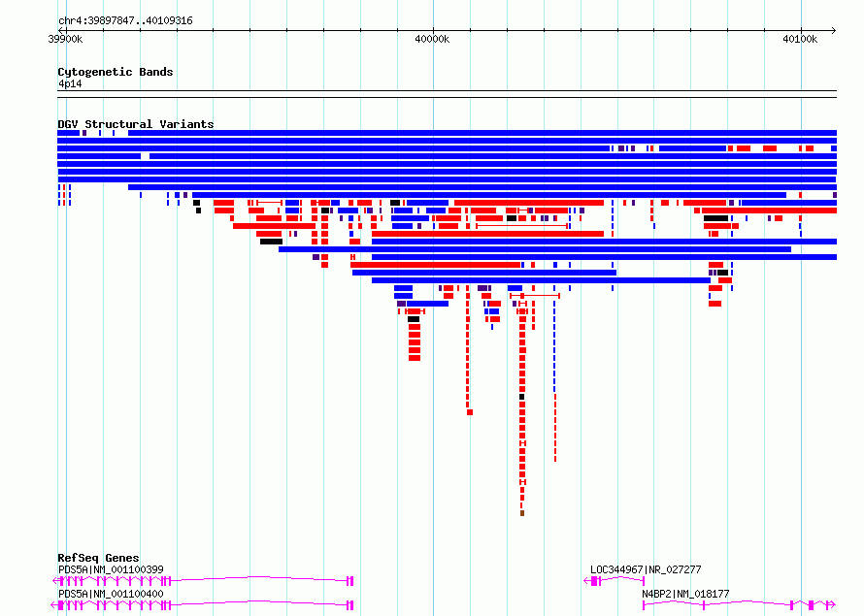Click the PDS5A|NM_001100400 gene label
The height and width of the screenshot is (616, 864).
tap(111, 594)
